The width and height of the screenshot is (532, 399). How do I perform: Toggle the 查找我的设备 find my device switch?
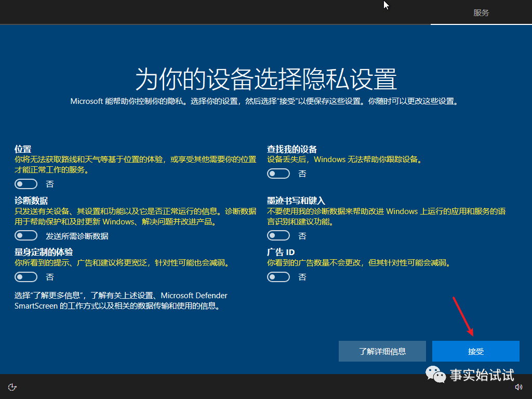point(278,174)
